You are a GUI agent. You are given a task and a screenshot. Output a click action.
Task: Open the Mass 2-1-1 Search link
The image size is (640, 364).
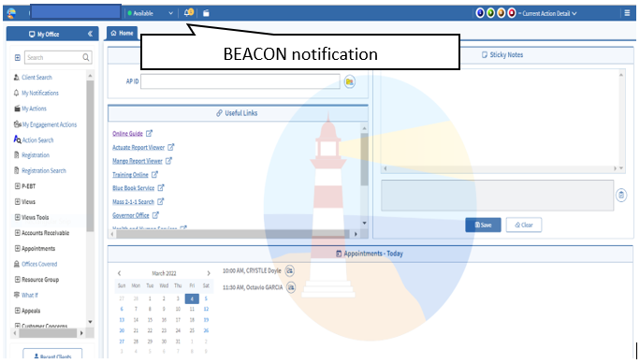pos(134,201)
